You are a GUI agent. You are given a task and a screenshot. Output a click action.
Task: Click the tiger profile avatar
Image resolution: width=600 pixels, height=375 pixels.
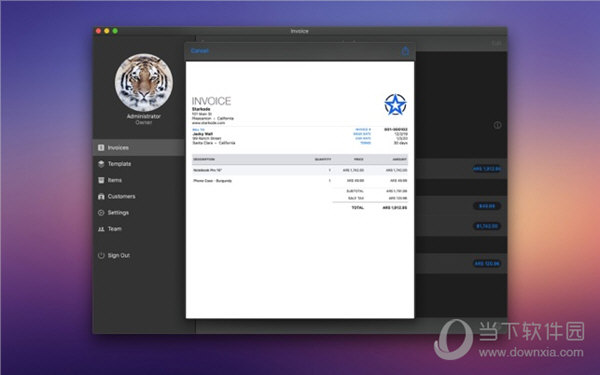(144, 82)
